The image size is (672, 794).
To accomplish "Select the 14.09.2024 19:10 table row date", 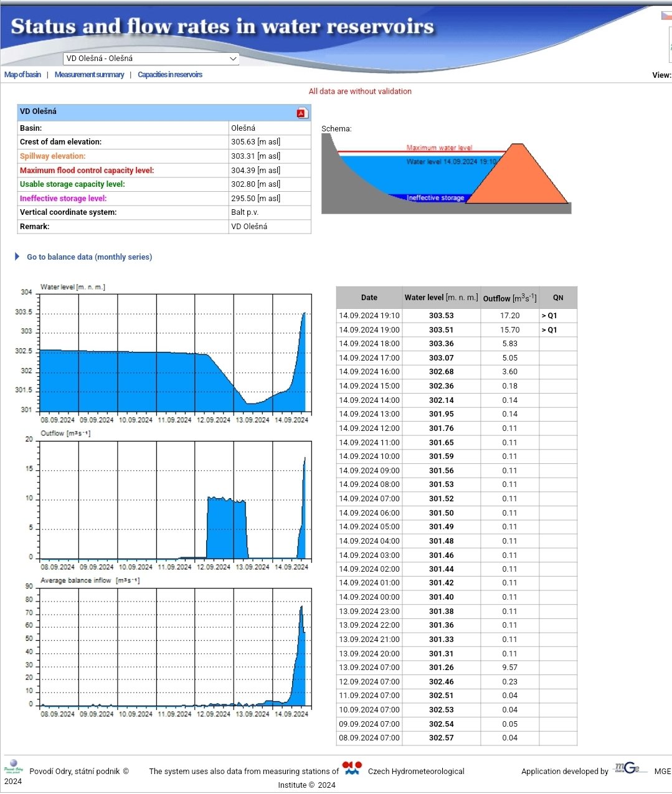I will (x=369, y=316).
